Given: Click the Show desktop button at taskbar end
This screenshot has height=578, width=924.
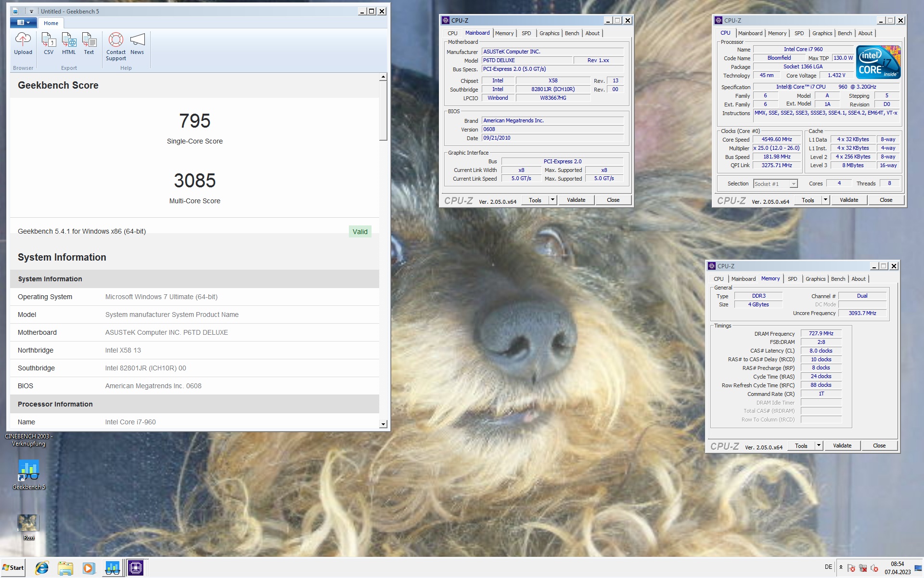Looking at the screenshot, I should (919, 568).
